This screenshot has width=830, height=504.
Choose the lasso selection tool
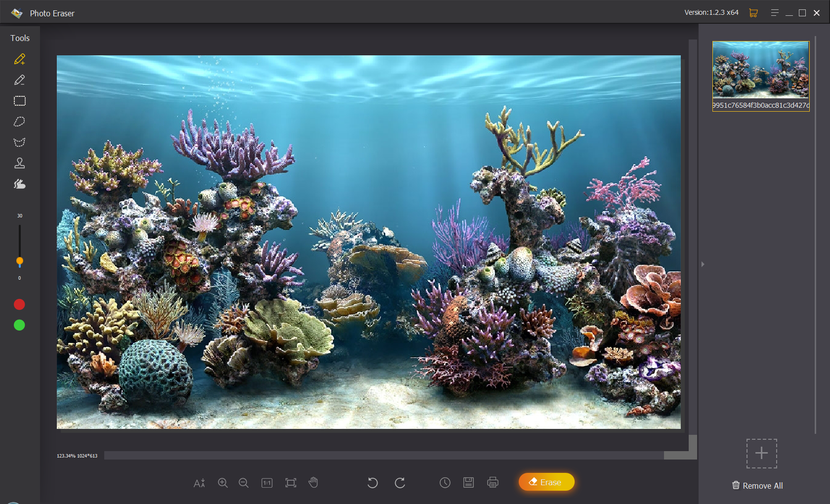tap(20, 122)
